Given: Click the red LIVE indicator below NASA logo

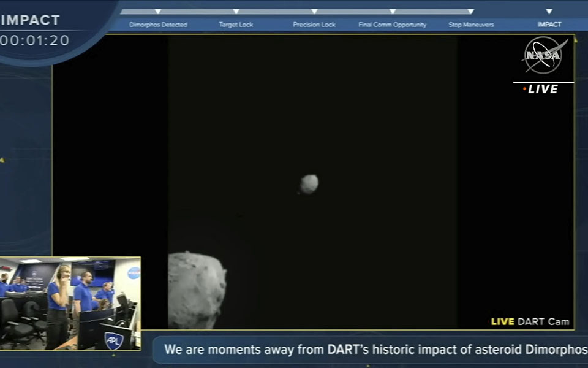Looking at the screenshot, I should coord(541,89).
